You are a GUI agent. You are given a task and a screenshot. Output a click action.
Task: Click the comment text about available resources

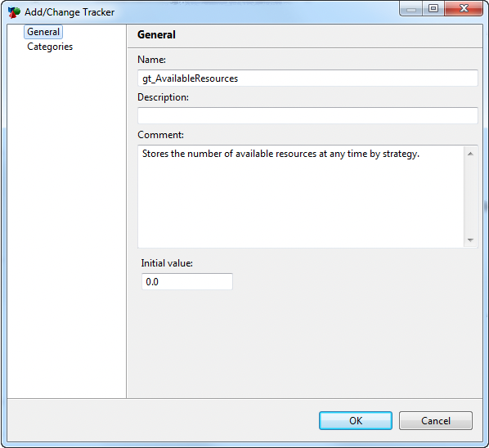pyautogui.click(x=280, y=154)
